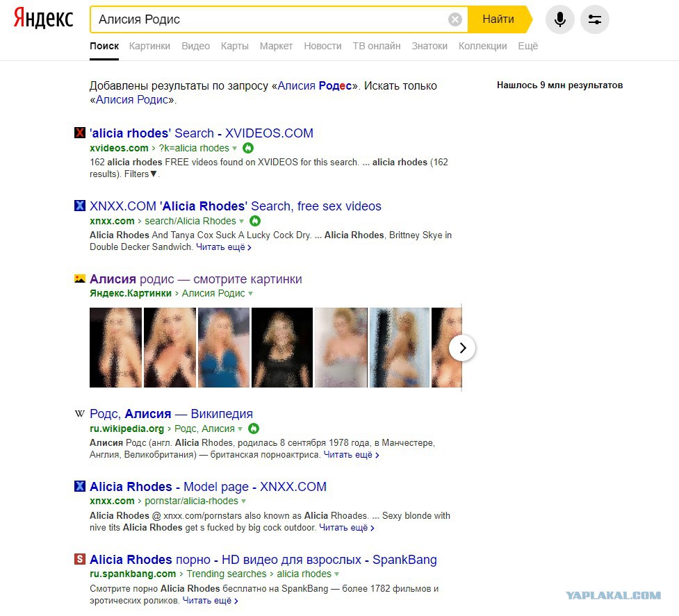This screenshot has height=616, width=679.
Task: Open dropdown arrow next to pornstar/alicia-rhodes
Action: click(243, 501)
